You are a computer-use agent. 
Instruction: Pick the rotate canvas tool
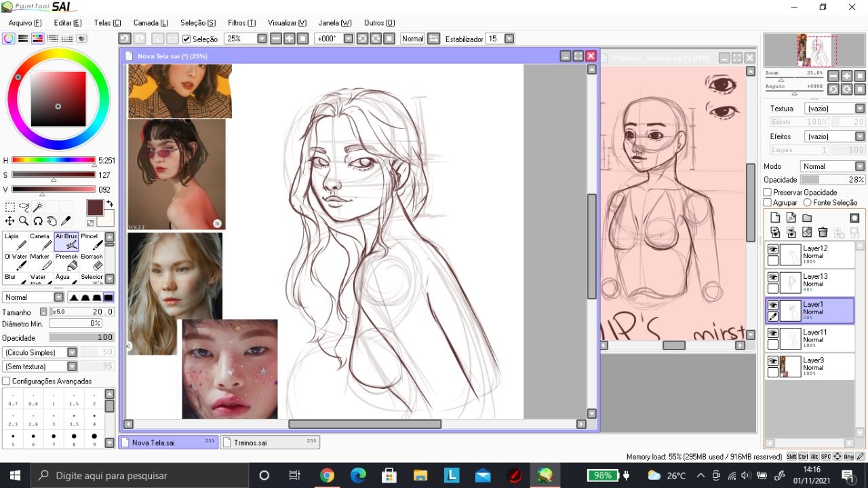pyautogui.click(x=38, y=221)
